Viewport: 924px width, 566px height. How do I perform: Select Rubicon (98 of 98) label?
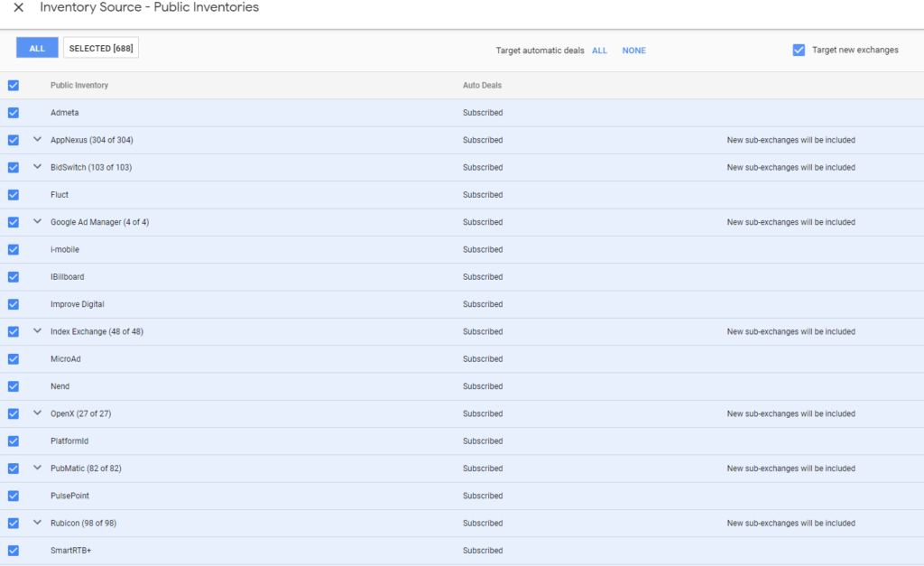point(83,524)
